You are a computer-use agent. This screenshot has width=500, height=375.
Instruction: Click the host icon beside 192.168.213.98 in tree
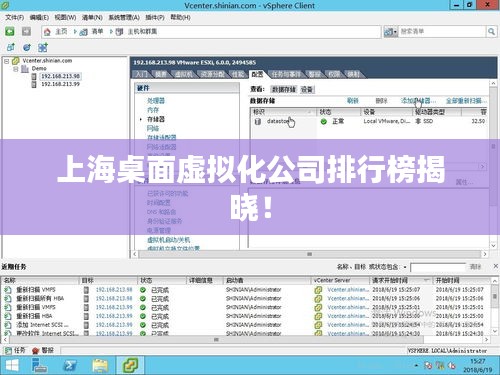coord(34,76)
